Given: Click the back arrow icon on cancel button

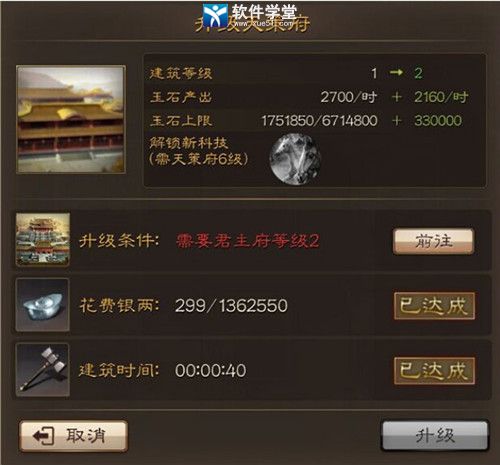Looking at the screenshot, I should (x=43, y=436).
